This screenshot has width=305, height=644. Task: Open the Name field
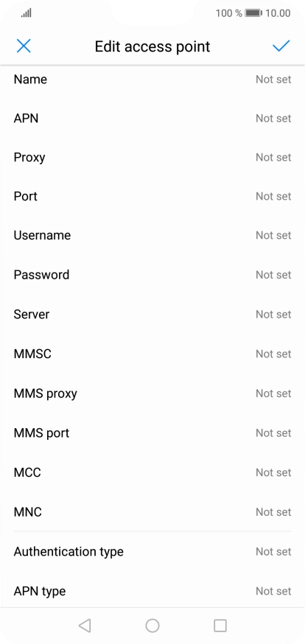point(152,80)
